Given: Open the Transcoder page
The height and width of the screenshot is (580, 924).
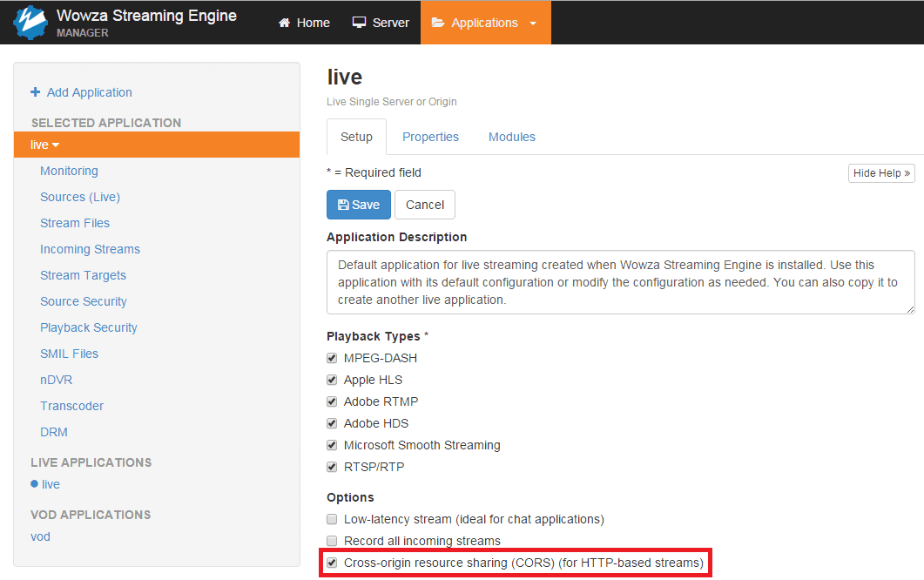Looking at the screenshot, I should click(72, 406).
